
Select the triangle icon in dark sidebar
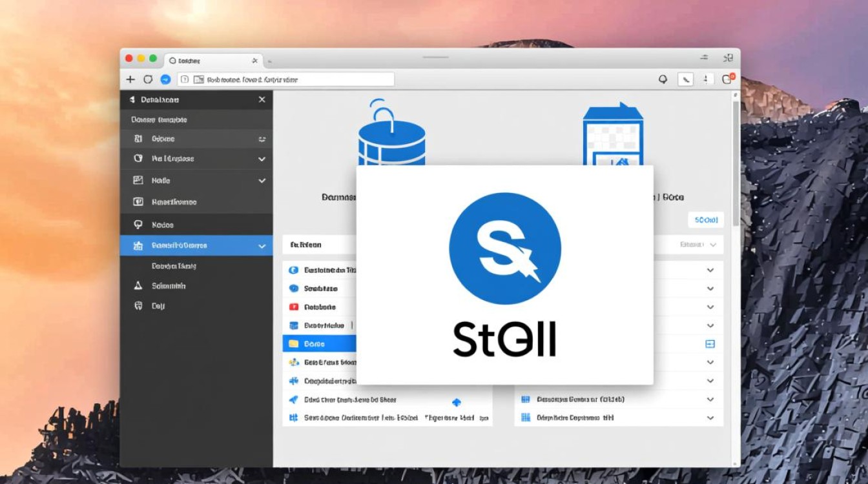[138, 285]
